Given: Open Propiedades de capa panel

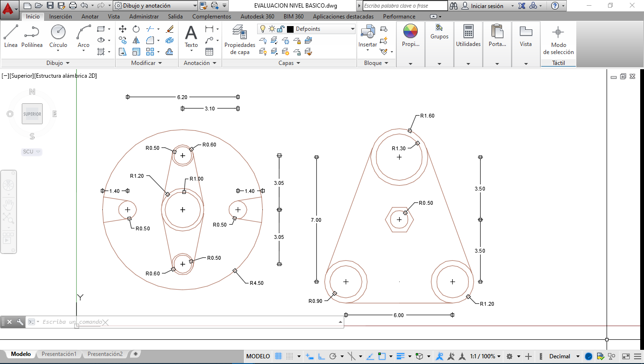Looking at the screenshot, I should coord(240,40).
